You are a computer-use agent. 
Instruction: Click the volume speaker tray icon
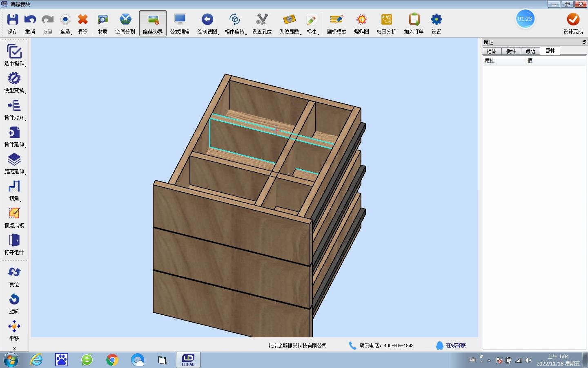[x=528, y=360]
